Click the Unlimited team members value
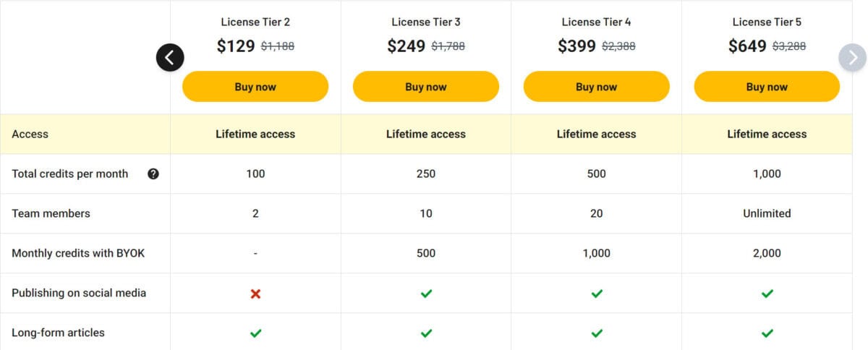The width and height of the screenshot is (868, 350). click(x=767, y=213)
